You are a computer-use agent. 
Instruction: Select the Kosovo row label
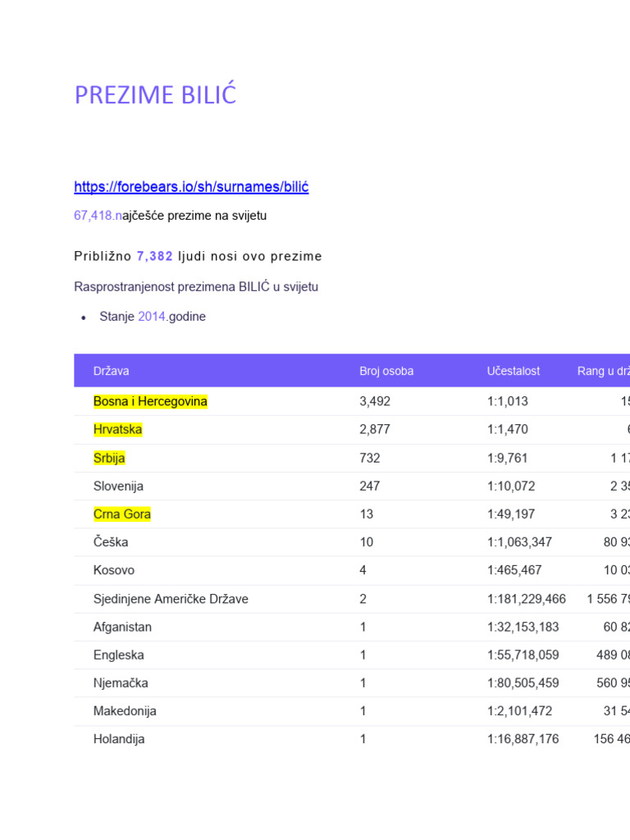coord(113,570)
